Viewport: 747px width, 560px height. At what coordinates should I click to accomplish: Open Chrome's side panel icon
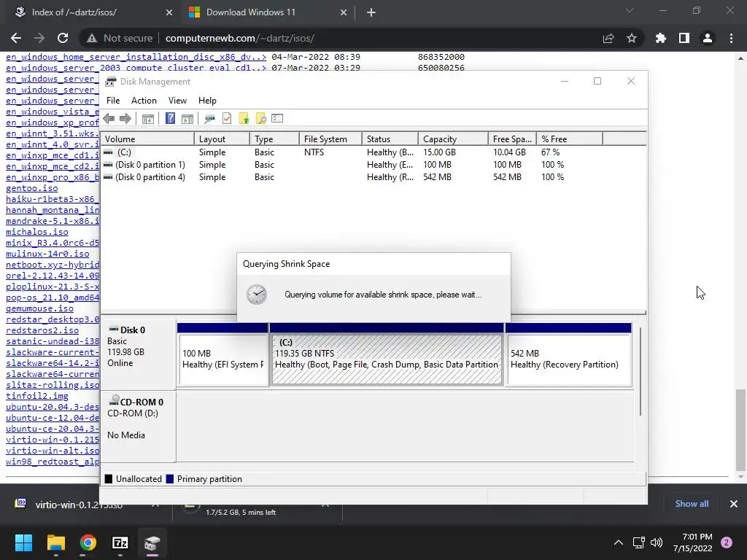684,38
